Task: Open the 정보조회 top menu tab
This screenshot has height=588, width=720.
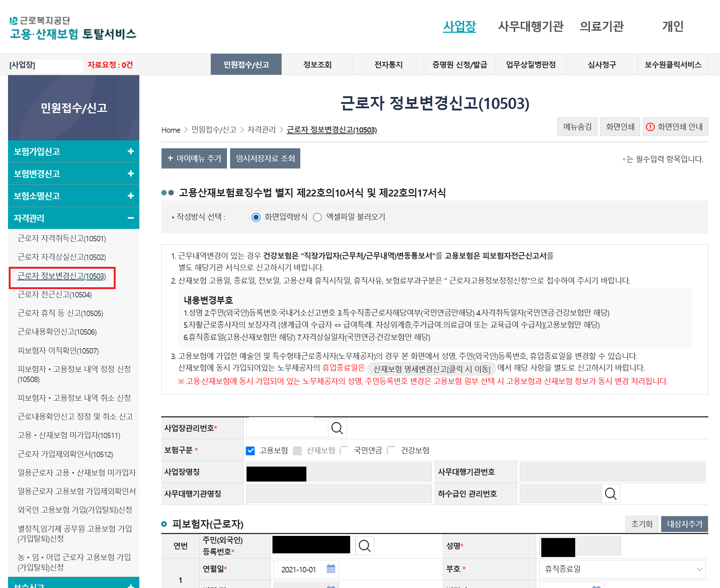Action: pos(317,65)
